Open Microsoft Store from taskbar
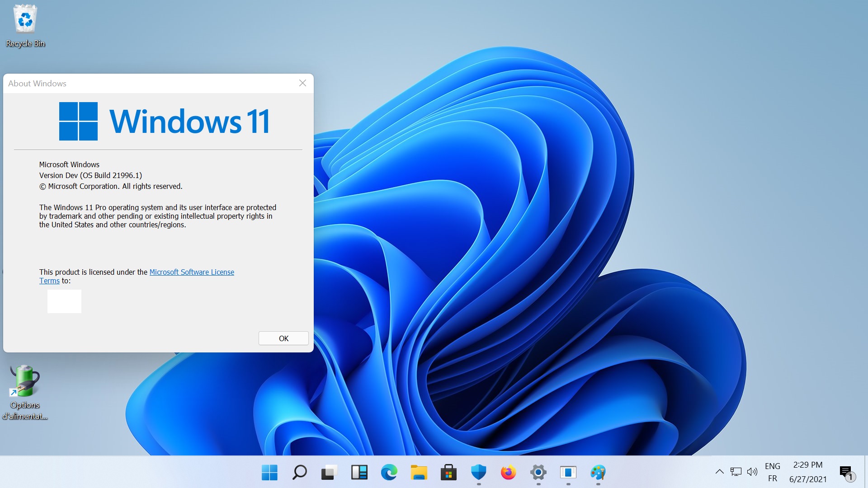Viewport: 868px width, 488px height. point(448,473)
